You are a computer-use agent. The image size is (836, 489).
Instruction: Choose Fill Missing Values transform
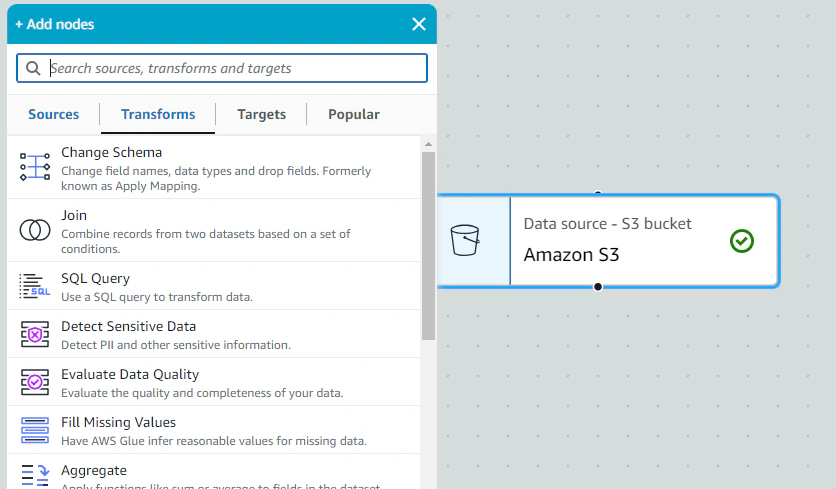(x=214, y=430)
